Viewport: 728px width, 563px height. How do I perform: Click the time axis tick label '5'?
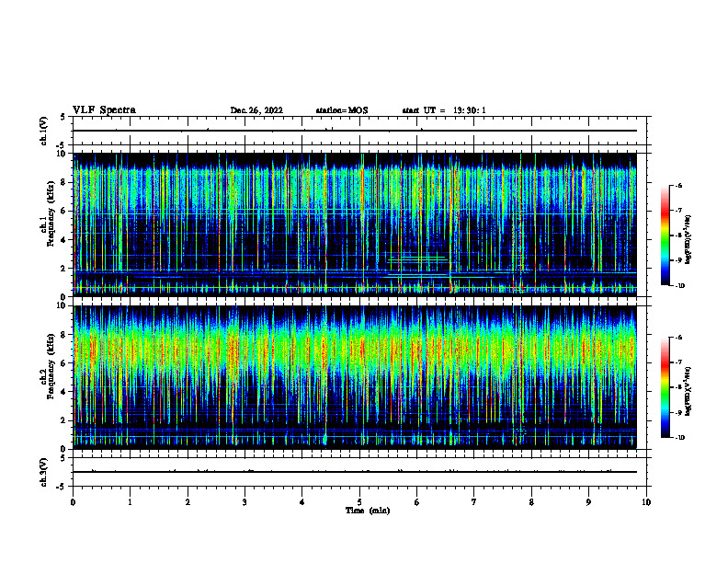click(359, 502)
